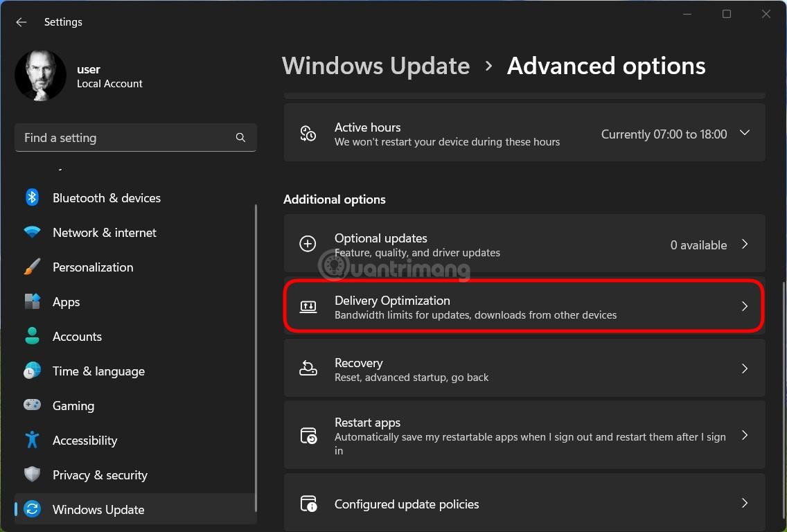Click the Recovery icon
This screenshot has width=787, height=532.
click(x=308, y=369)
